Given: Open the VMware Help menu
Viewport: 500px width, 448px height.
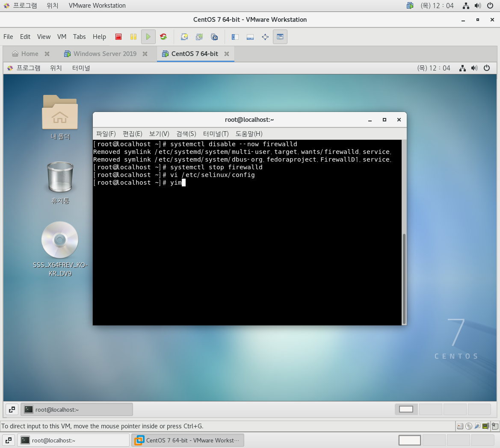Looking at the screenshot, I should [99, 37].
